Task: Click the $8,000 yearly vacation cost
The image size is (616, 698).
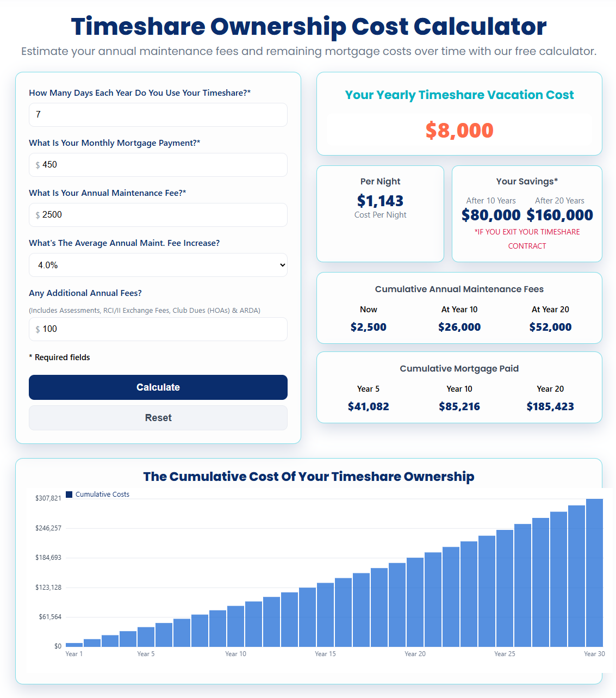Action: pyautogui.click(x=459, y=131)
